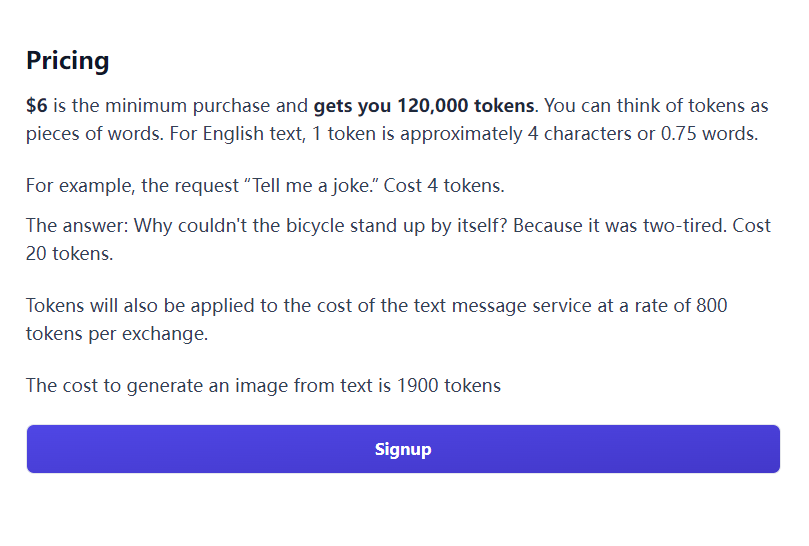Click the "20 tokens." text
809x546 pixels.
69,253
